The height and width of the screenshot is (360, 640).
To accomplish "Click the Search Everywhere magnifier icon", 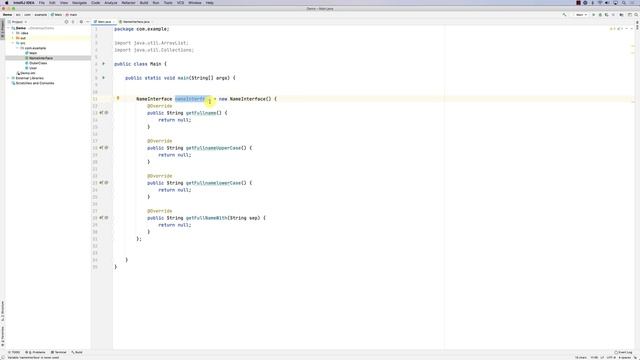I will tap(636, 15).
